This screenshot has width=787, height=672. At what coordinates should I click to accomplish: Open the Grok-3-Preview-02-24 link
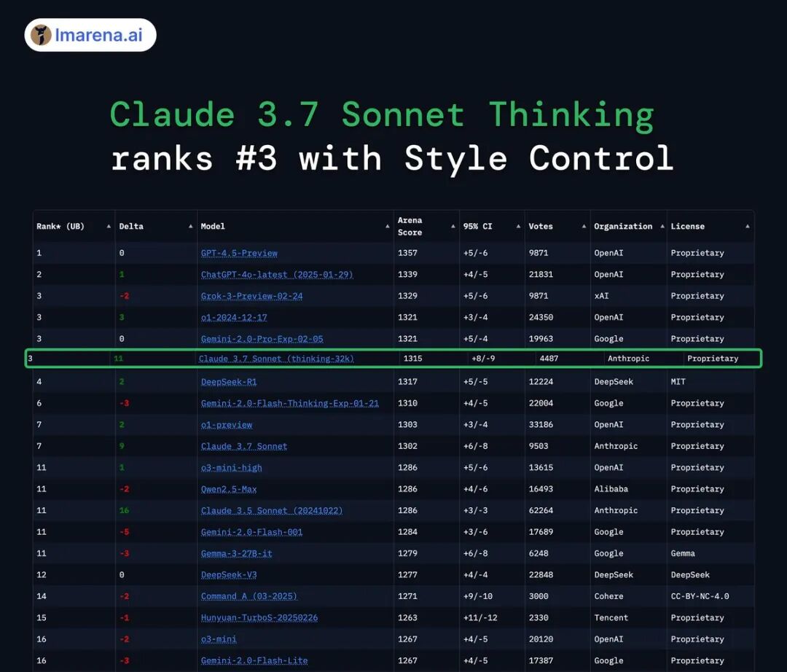[251, 296]
